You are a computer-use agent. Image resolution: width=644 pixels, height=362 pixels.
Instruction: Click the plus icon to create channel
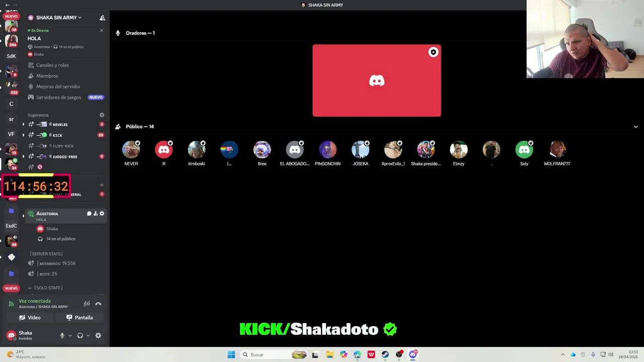[x=102, y=185]
